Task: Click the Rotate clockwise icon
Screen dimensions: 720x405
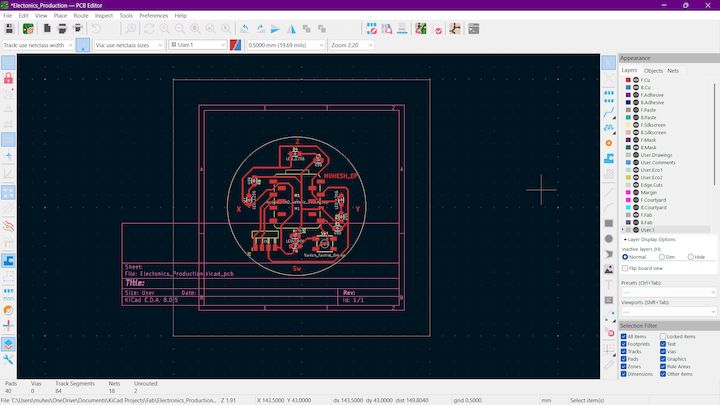Action: [260, 29]
